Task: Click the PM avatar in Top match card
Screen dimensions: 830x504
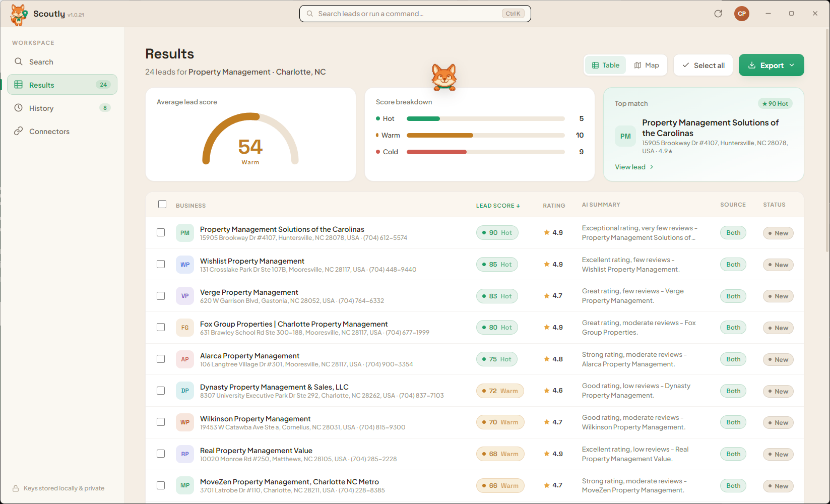Action: pos(625,136)
